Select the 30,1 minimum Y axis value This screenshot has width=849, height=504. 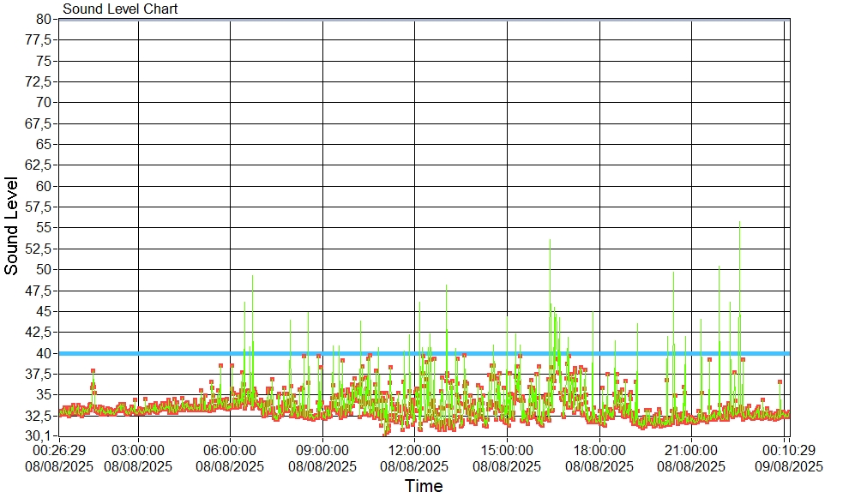coord(40,436)
